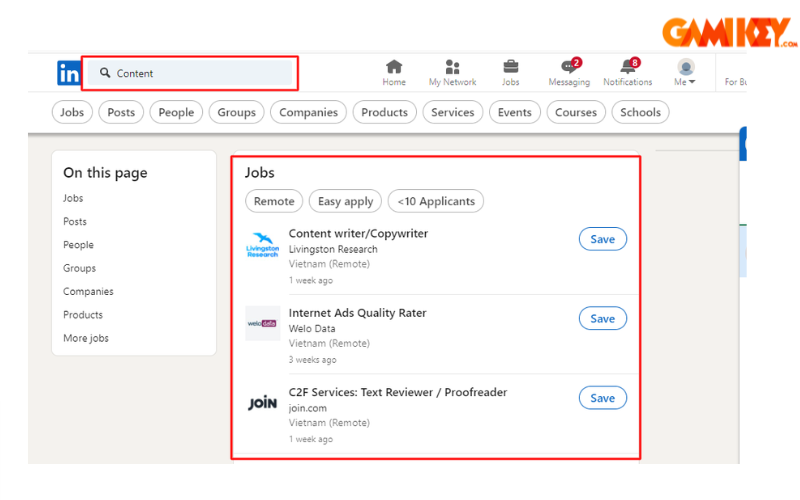
Task: Click the Jobs section heading
Action: [260, 172]
